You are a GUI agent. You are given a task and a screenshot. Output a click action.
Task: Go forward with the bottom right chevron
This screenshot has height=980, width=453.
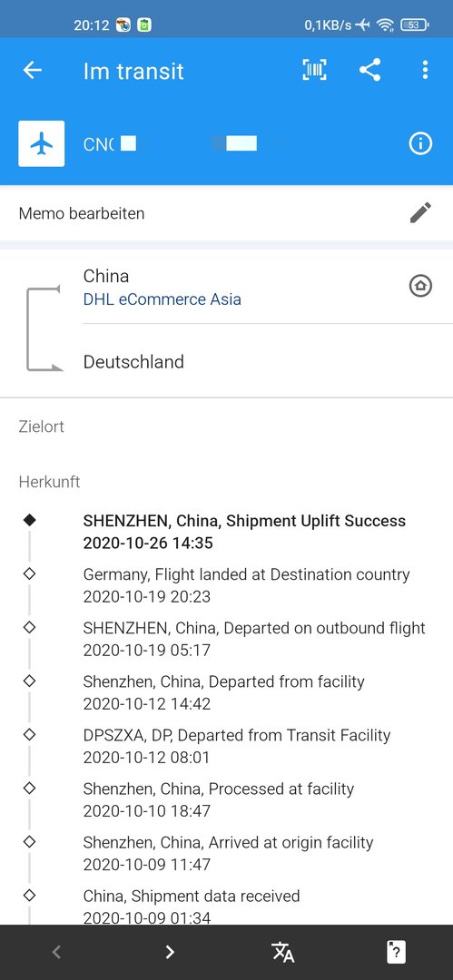point(170,952)
